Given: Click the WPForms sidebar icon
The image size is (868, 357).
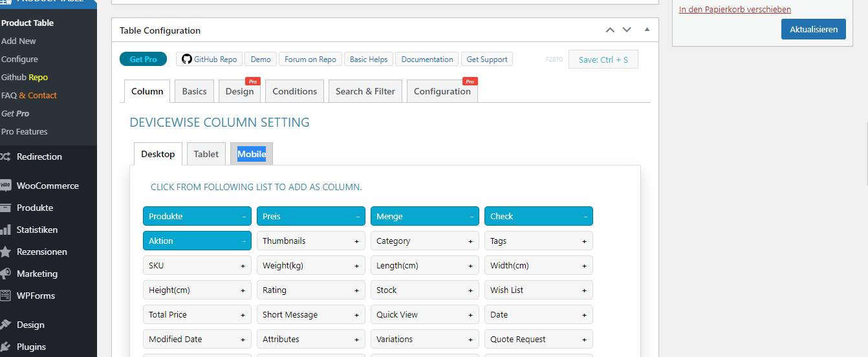Looking at the screenshot, I should pyautogui.click(x=5, y=296).
